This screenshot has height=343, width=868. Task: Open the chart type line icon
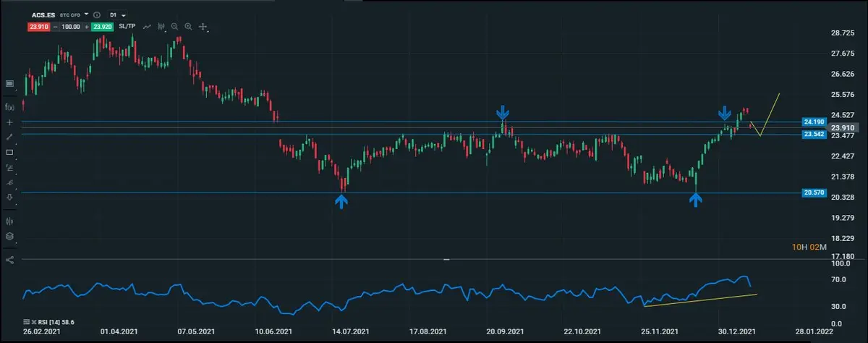pos(148,26)
